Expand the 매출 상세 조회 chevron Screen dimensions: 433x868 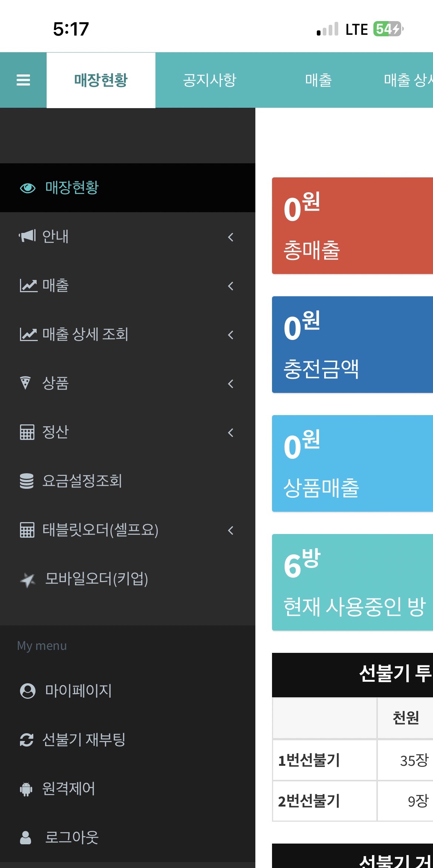231,335
